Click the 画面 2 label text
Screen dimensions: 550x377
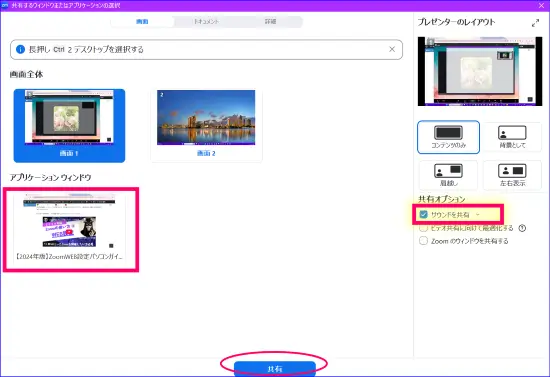tap(206, 153)
